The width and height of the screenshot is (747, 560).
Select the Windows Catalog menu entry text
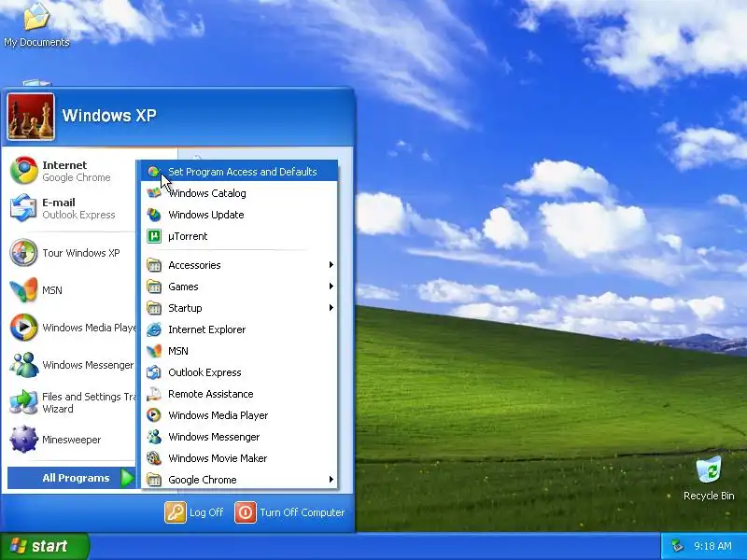coord(207,193)
